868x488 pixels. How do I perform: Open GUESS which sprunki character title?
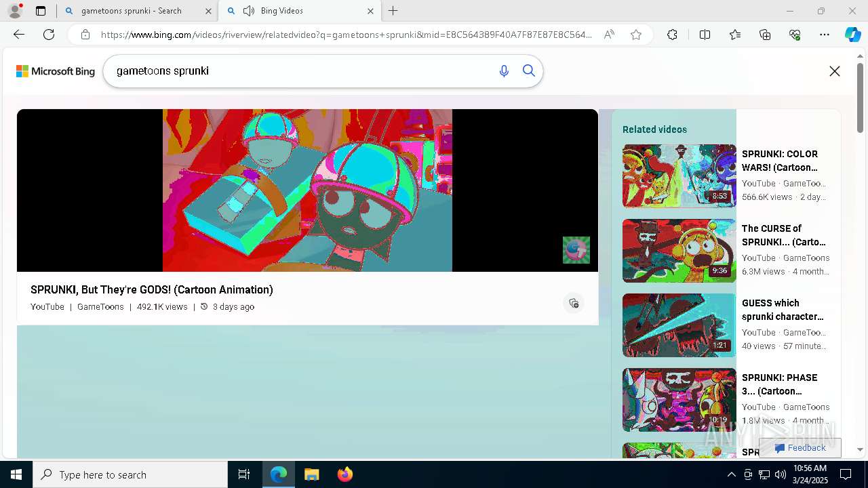tap(783, 310)
